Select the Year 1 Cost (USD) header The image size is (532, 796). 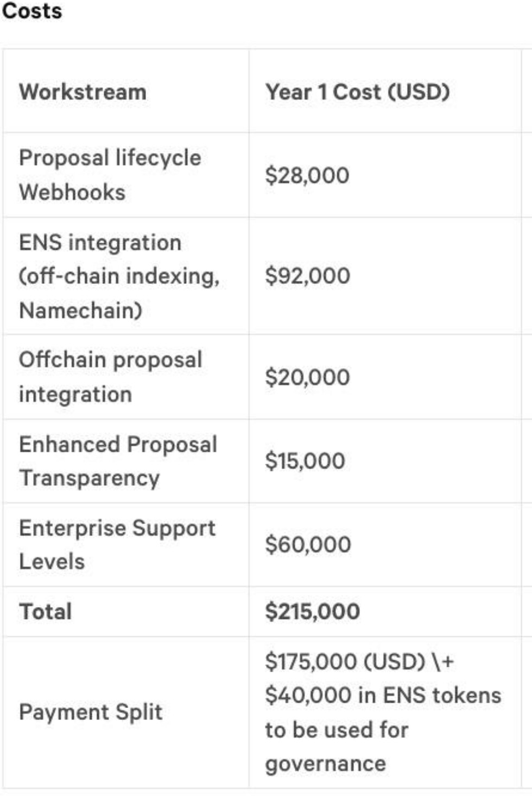pos(357,92)
